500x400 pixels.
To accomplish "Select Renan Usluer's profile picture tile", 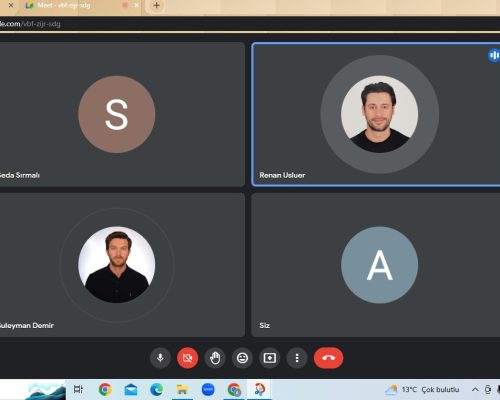I will 379,114.
